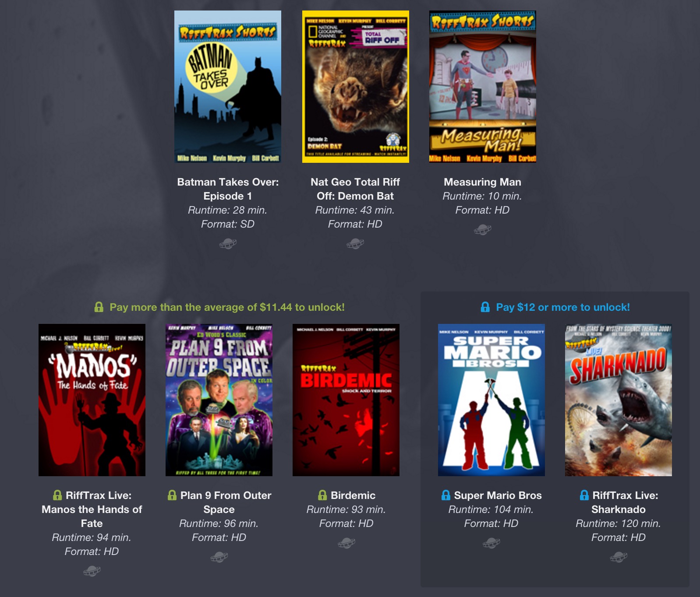Click the Sharknado poster image
Image resolution: width=700 pixels, height=597 pixels.
pos(619,400)
